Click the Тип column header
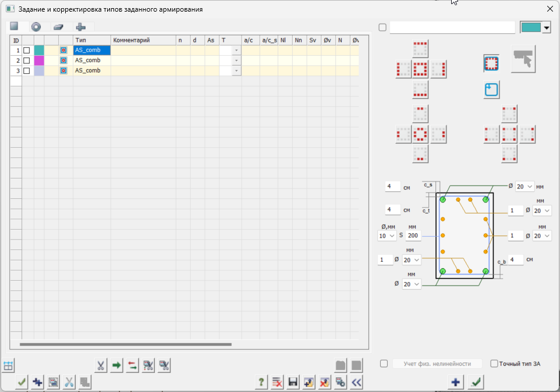560x392 pixels. pos(92,40)
